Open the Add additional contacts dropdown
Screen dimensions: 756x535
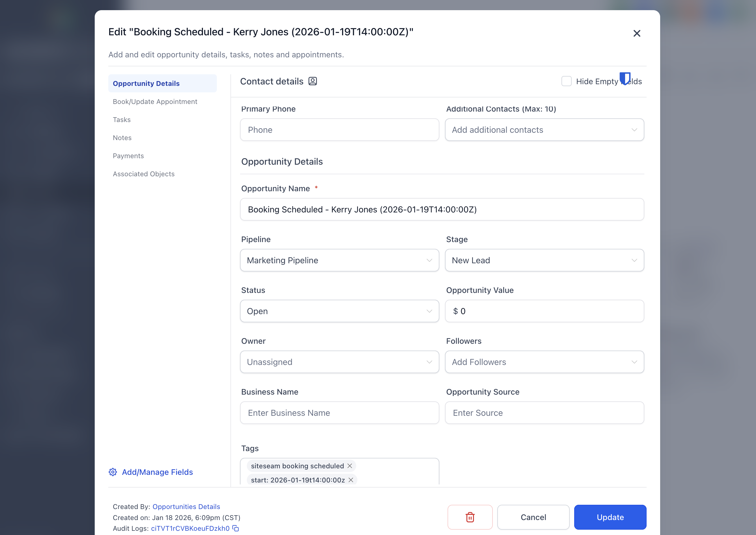click(x=544, y=130)
